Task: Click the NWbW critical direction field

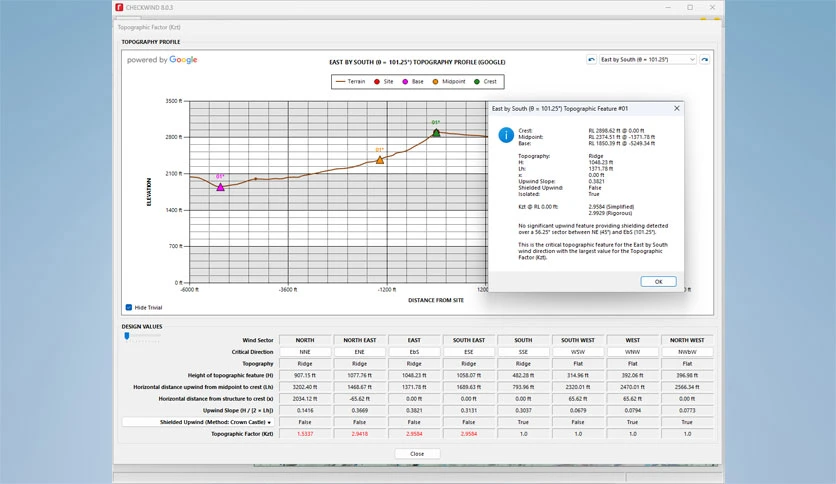Action: [687, 352]
